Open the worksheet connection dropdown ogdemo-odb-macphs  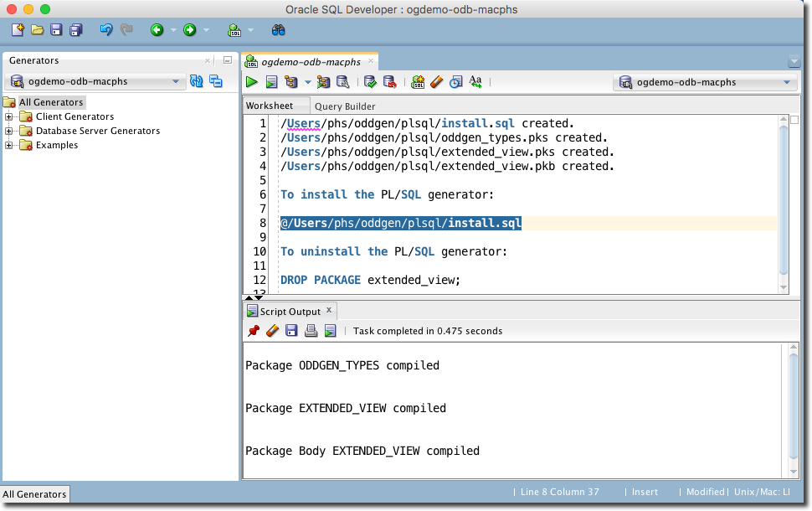tap(705, 82)
